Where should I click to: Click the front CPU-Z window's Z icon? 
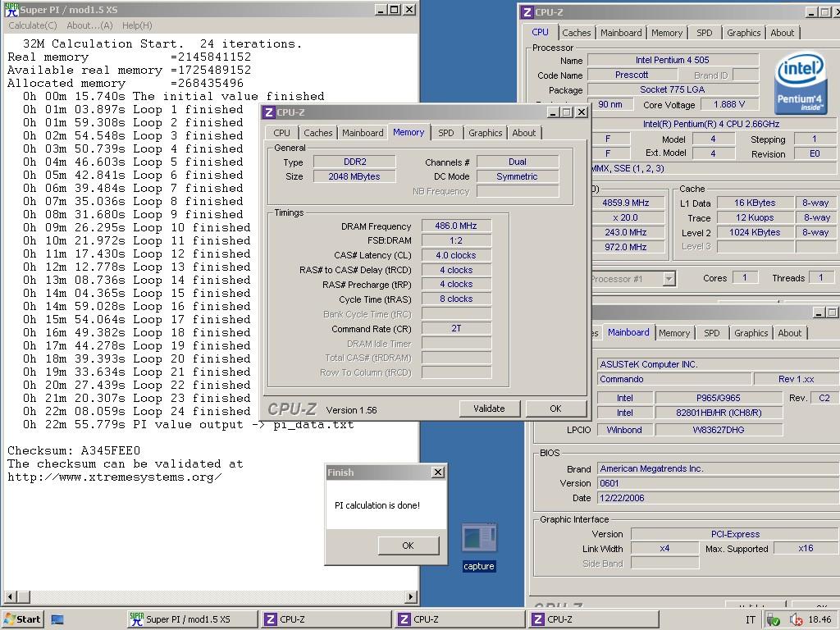click(269, 112)
